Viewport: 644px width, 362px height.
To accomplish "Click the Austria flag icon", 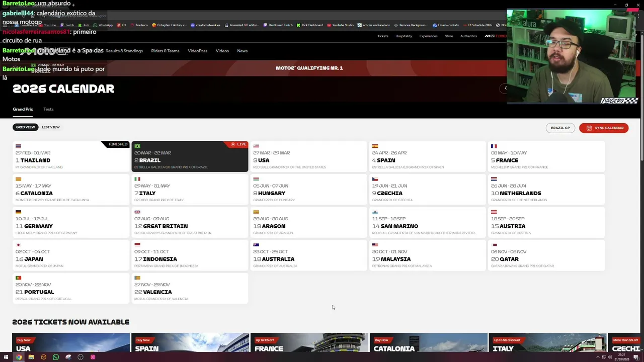I will (x=494, y=212).
